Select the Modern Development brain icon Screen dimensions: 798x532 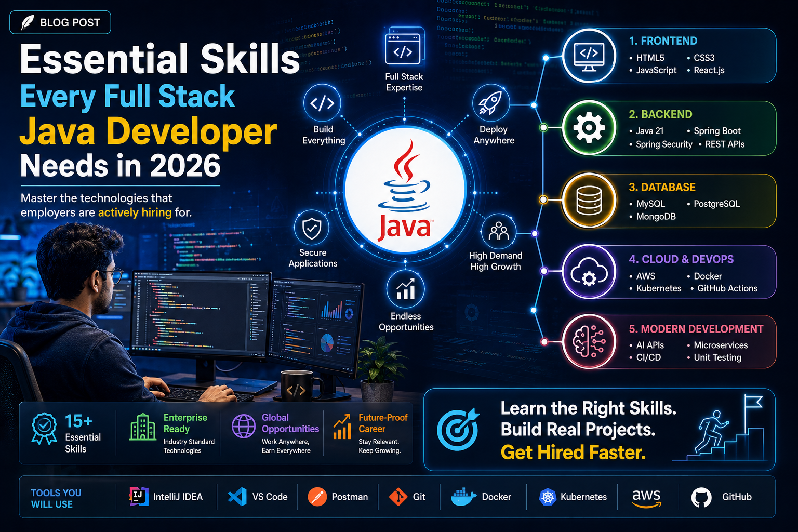coord(589,342)
